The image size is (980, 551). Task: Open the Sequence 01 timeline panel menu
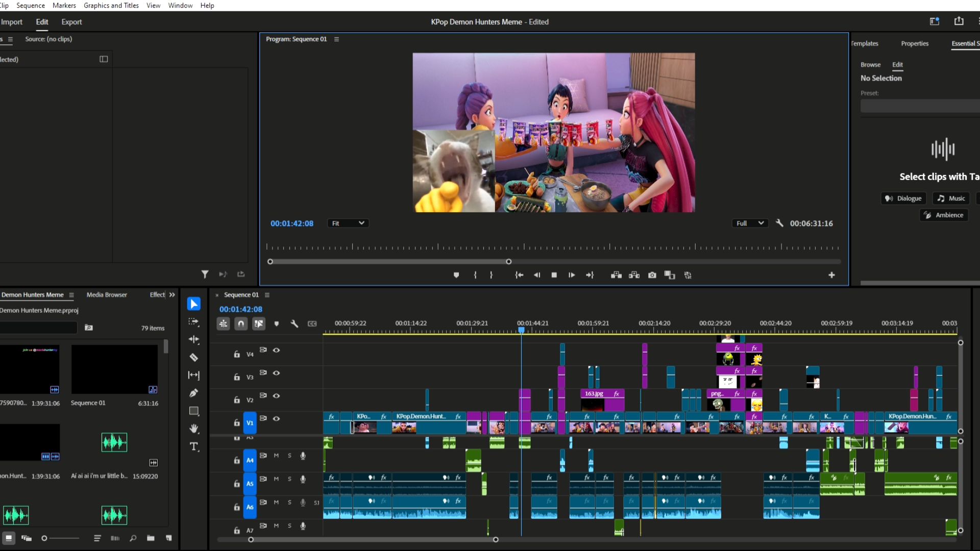[x=267, y=295]
